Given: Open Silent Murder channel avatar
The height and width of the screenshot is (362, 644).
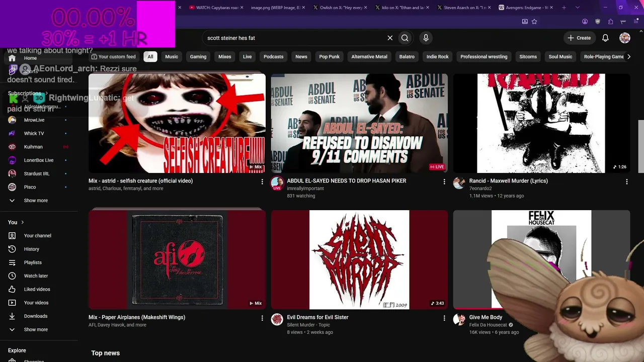Looking at the screenshot, I should pyautogui.click(x=277, y=319).
